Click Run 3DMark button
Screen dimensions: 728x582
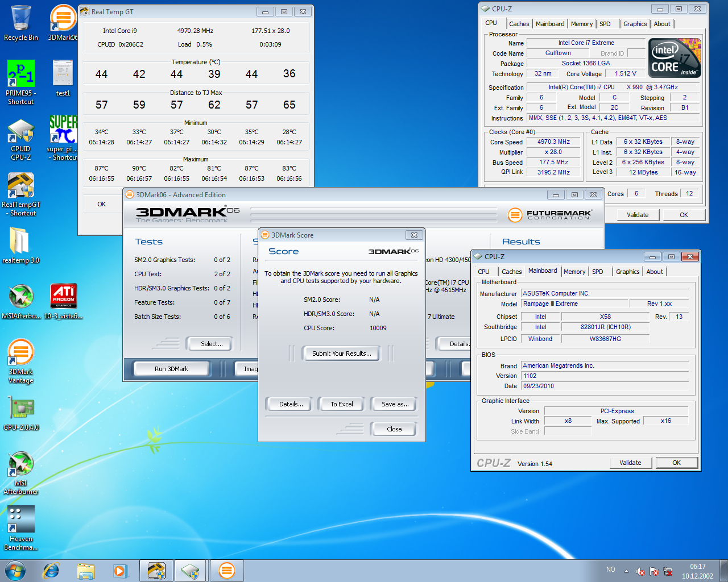coord(172,369)
